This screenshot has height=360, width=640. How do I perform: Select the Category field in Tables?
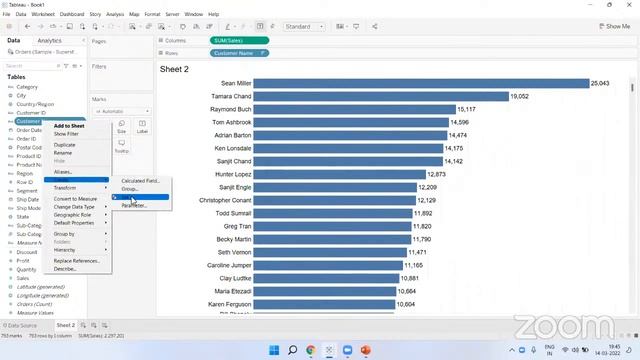[x=27, y=87]
